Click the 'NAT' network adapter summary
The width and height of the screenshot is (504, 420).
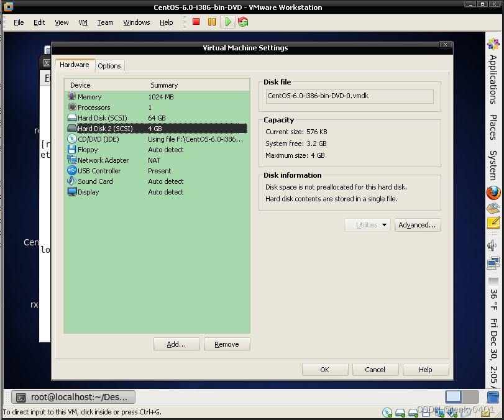[154, 160]
